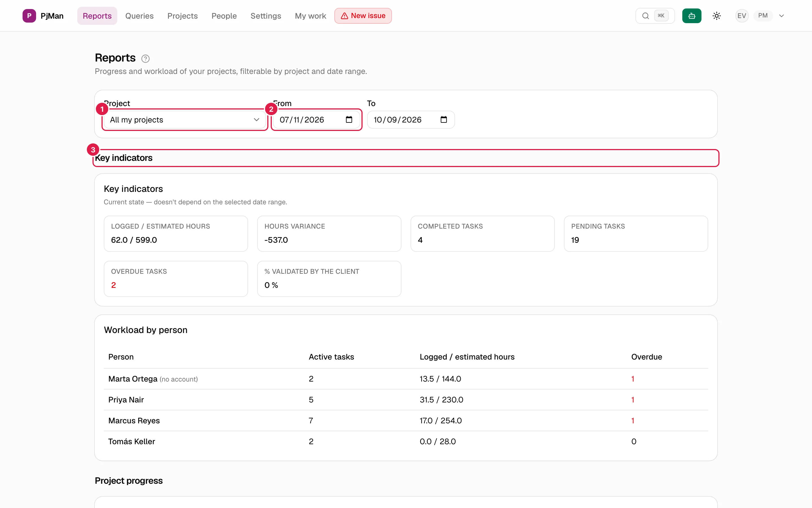Select Priya Nair in workload table
The image size is (812, 508).
(x=126, y=400)
